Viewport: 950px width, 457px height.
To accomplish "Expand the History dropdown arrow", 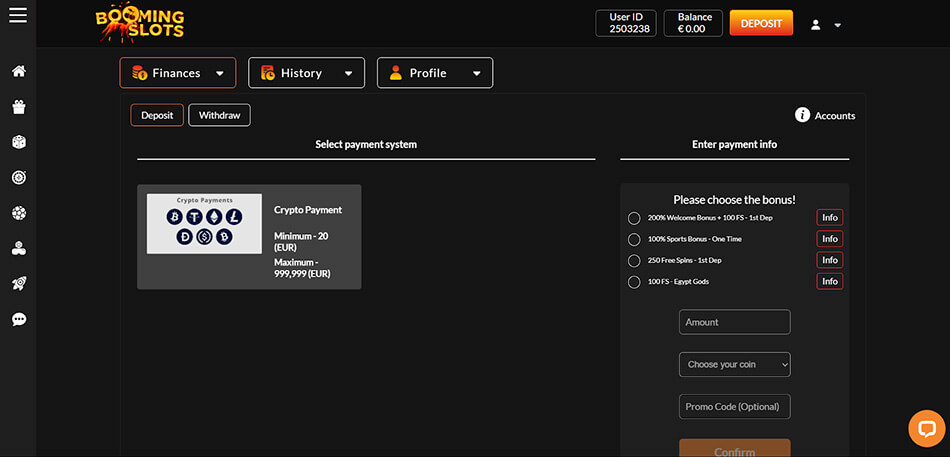I will click(x=348, y=74).
